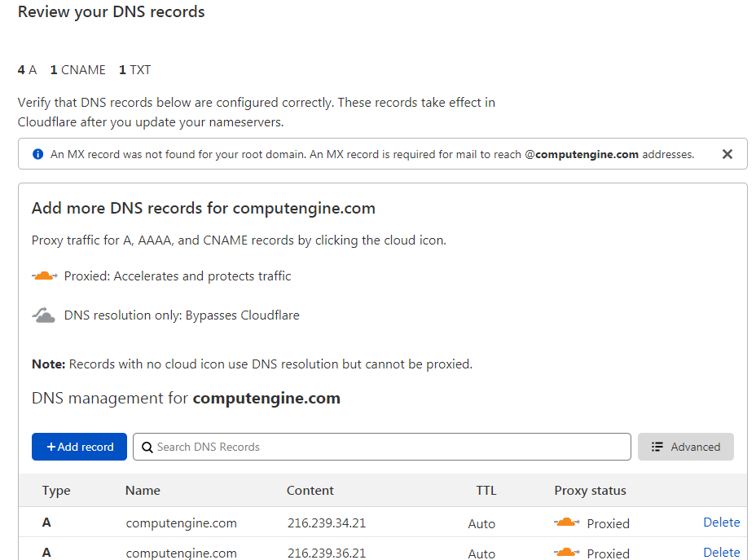
Task: Delete the 216.239.36.21 A record
Action: 721,553
